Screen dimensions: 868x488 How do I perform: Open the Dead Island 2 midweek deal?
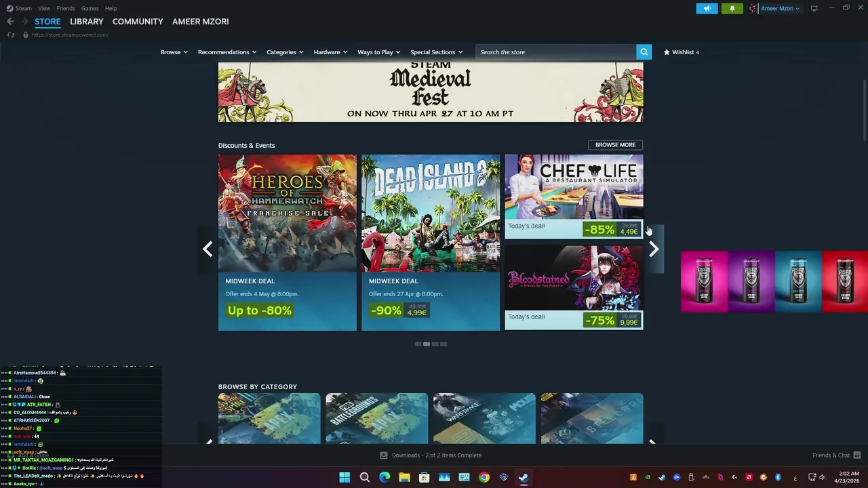pos(431,243)
